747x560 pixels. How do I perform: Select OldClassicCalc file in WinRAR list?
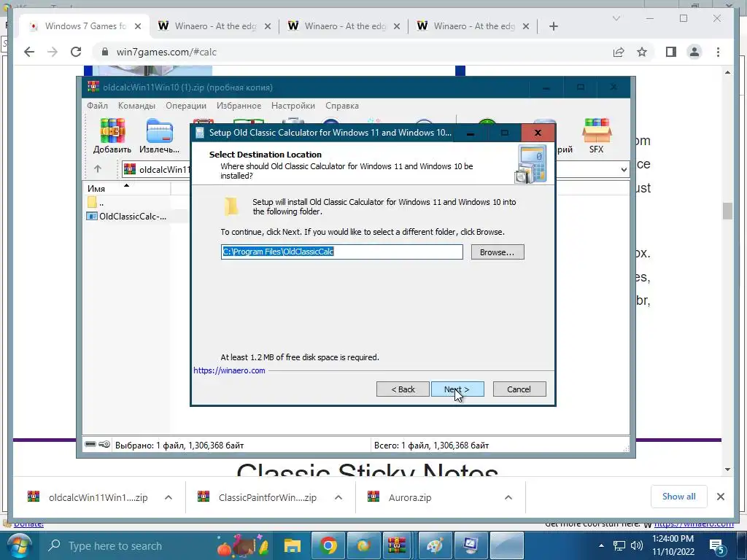[127, 216]
